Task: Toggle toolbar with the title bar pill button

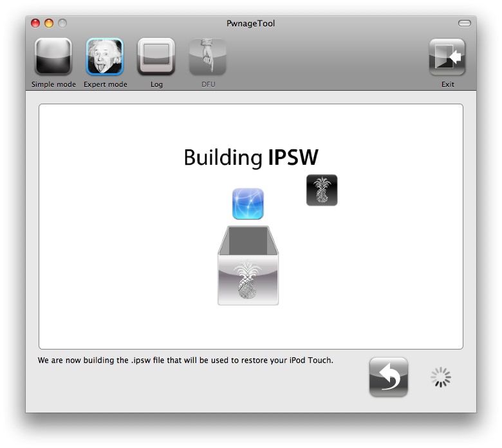Action: (464, 23)
